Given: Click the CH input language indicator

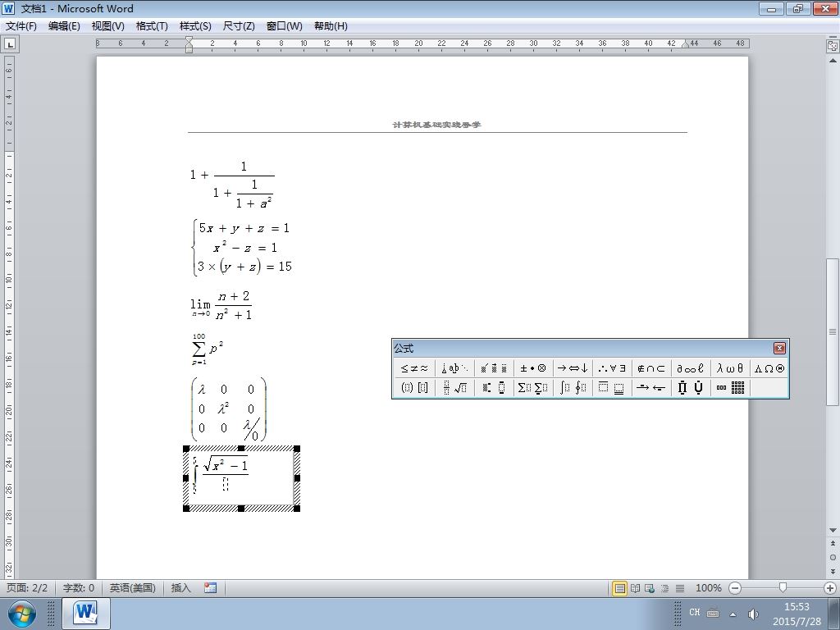Looking at the screenshot, I should [x=695, y=612].
